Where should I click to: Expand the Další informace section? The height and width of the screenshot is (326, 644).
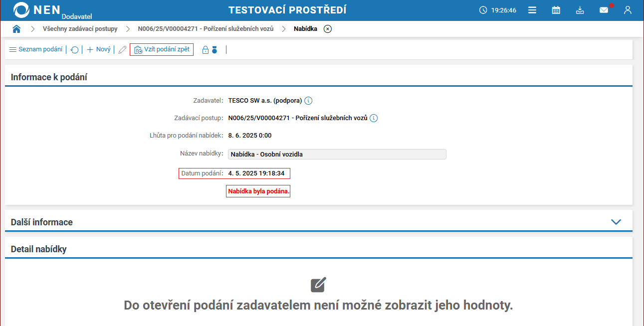pyautogui.click(x=617, y=221)
